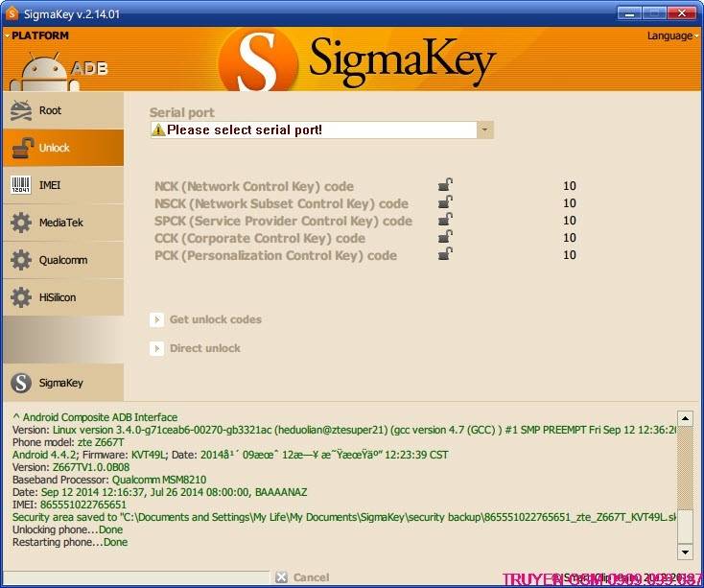Image resolution: width=704 pixels, height=588 pixels.
Task: Click the serial port selection field
Action: coord(322,129)
